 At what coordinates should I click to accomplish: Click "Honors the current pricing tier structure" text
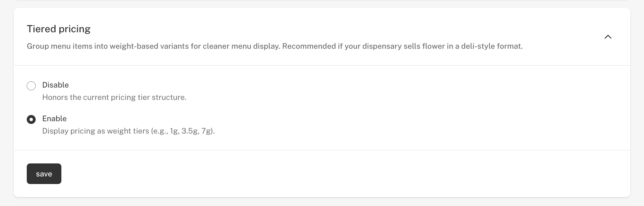(114, 97)
